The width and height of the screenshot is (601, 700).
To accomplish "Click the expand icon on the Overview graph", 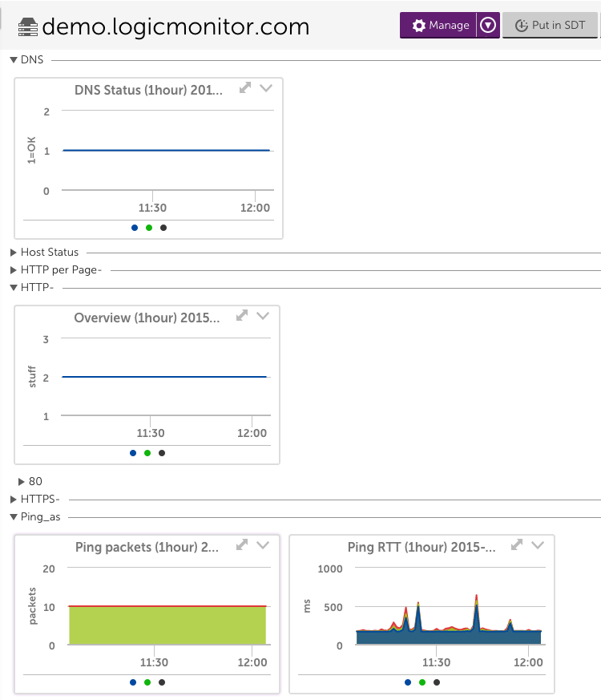I will pyautogui.click(x=243, y=317).
